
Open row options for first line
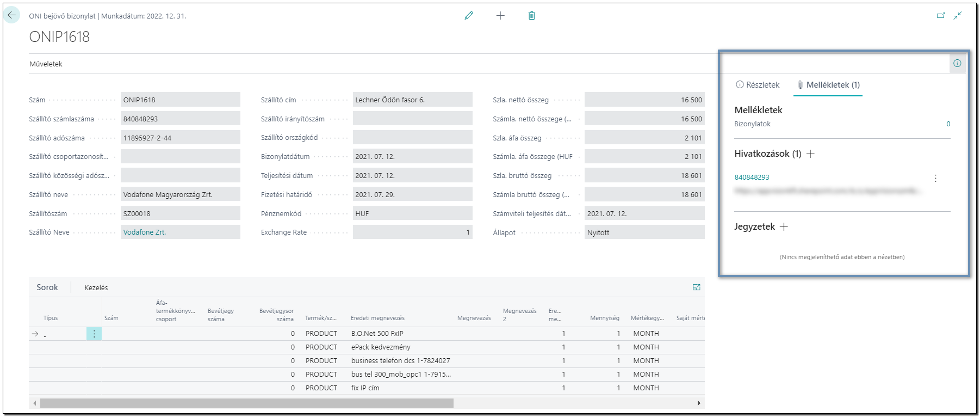point(94,334)
